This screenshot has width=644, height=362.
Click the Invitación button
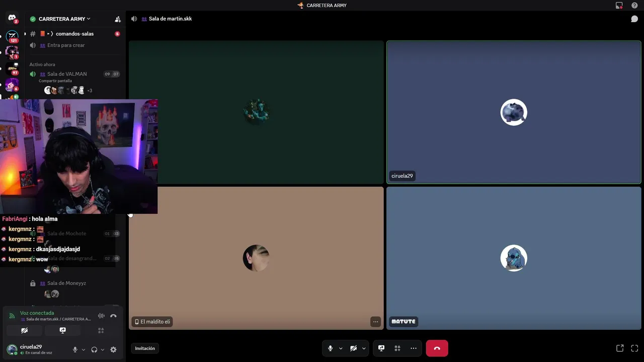(x=145, y=348)
